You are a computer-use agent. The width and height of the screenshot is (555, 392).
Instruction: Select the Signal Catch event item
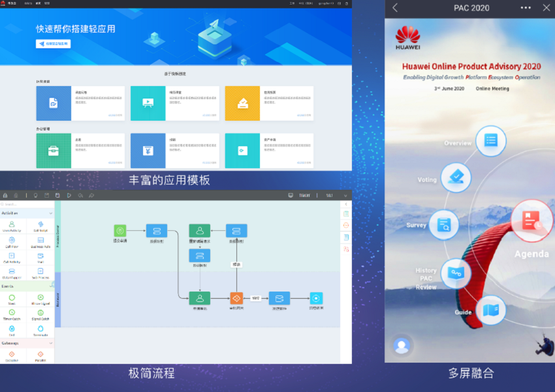[x=40, y=314]
